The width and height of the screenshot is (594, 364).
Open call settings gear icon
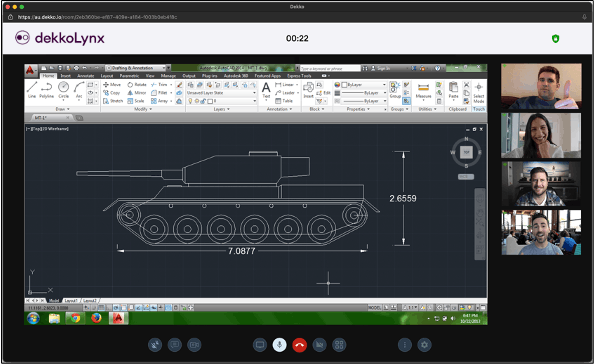tap(424, 345)
